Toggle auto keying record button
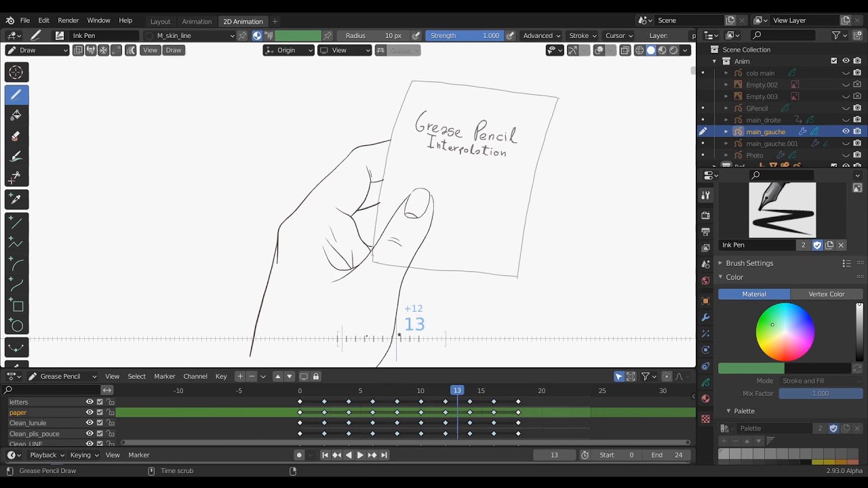 tap(299, 455)
